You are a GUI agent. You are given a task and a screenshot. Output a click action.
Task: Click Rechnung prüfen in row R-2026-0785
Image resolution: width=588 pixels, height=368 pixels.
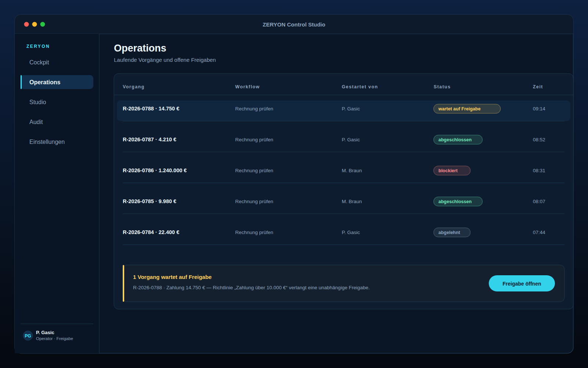[x=254, y=202]
